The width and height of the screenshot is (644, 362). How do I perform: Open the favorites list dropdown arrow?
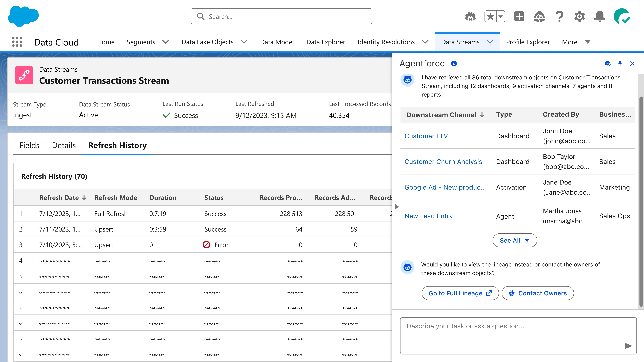(500, 16)
